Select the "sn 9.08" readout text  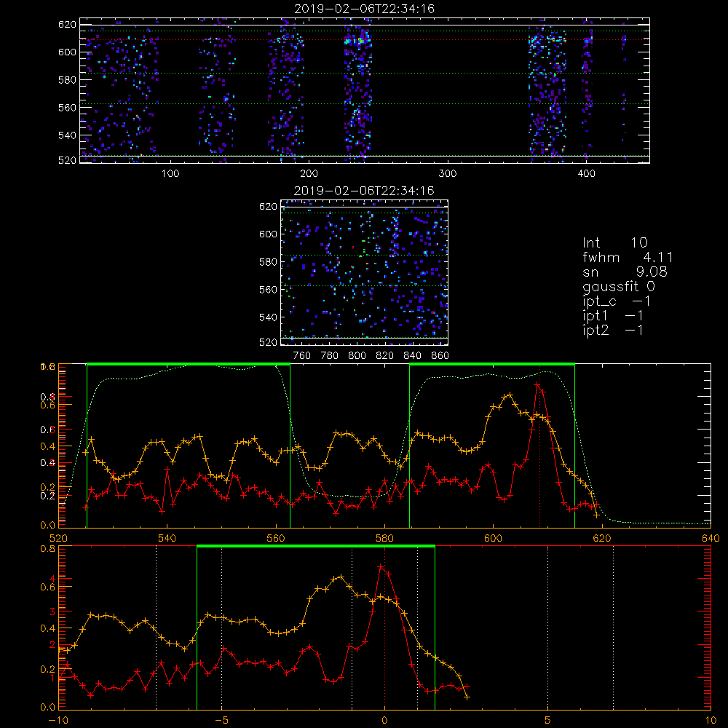[x=625, y=272]
